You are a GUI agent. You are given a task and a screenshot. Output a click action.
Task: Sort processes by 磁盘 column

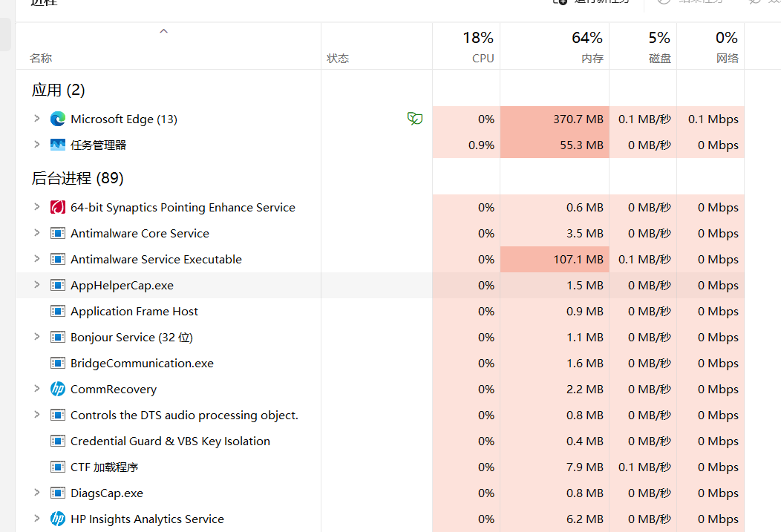coord(643,46)
